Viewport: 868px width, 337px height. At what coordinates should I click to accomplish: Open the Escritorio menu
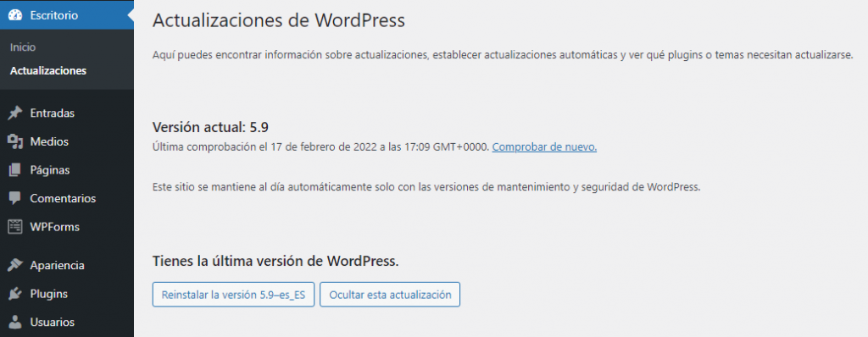[66, 15]
